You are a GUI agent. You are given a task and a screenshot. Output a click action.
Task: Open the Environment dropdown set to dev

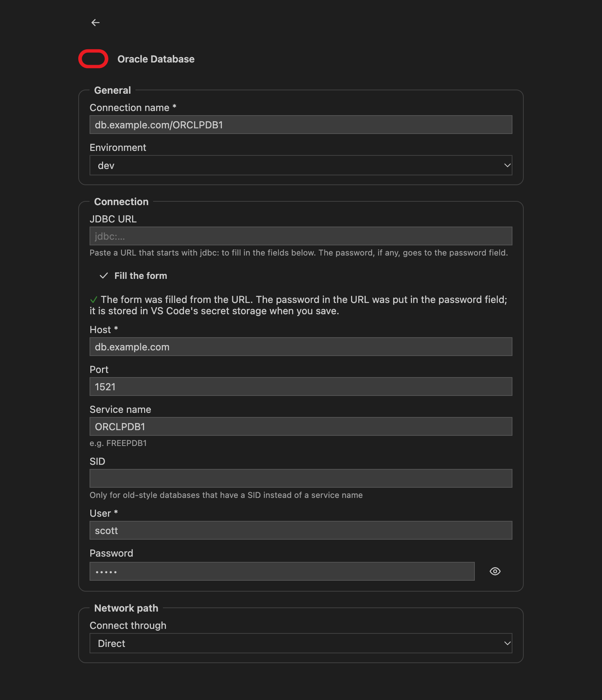click(301, 165)
